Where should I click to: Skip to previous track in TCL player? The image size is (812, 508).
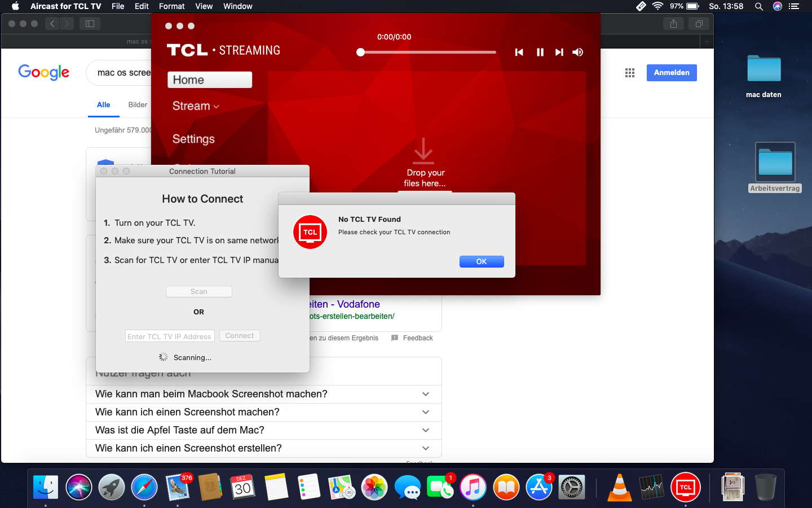(519, 52)
